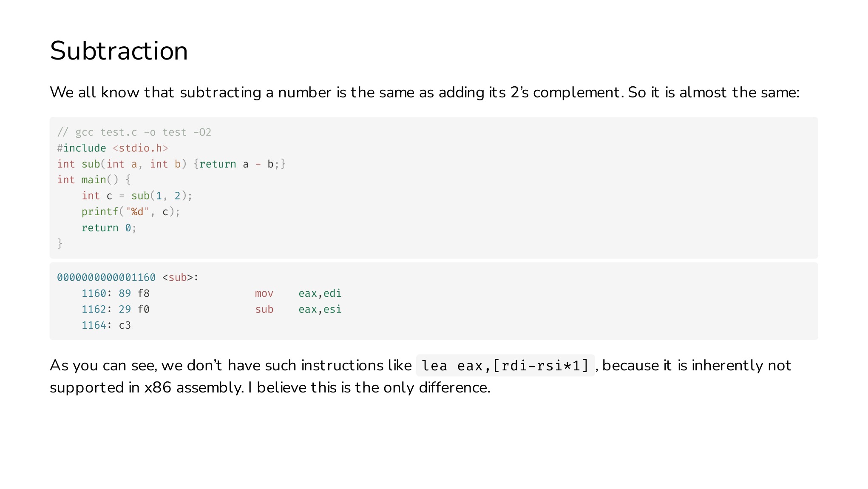Screen dimensions: 868x489
Task: Click the printf("%d", c) statement
Action: click(131, 212)
